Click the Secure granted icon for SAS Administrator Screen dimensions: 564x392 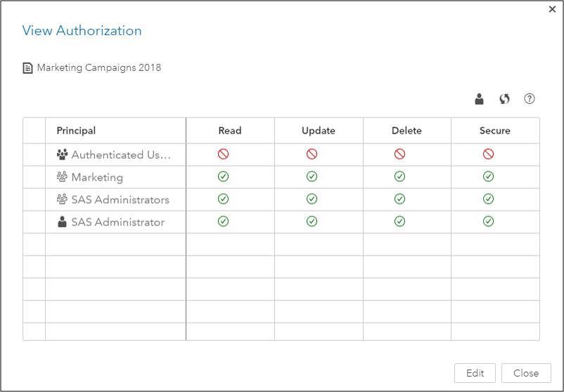[x=488, y=222]
